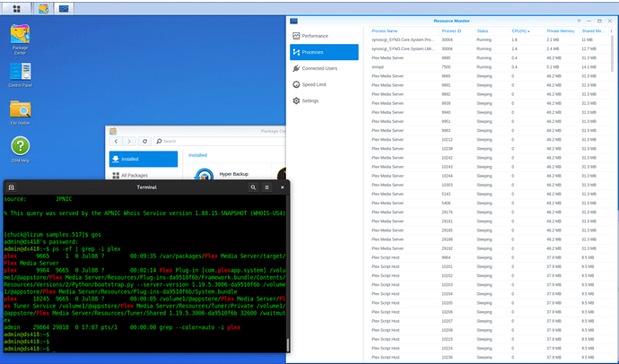The height and width of the screenshot is (364, 619).
Task: Open Resource Monitor help question mark
Action: (x=579, y=21)
